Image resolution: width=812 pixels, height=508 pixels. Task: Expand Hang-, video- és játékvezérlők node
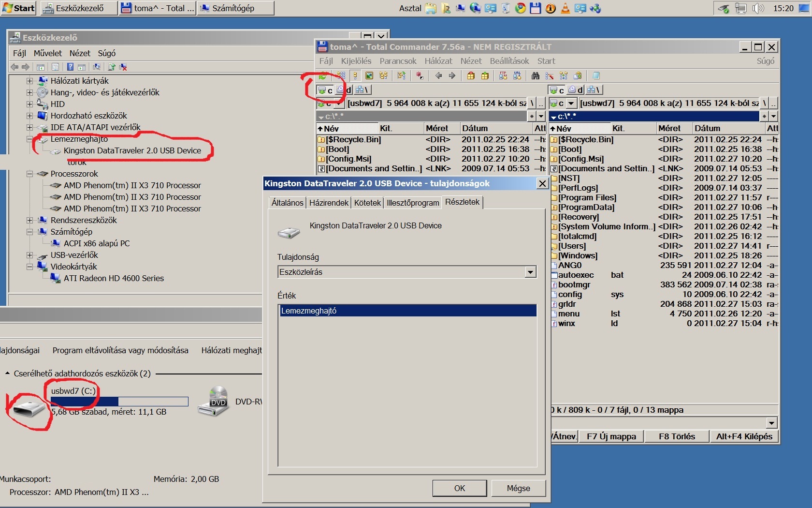[x=29, y=92]
